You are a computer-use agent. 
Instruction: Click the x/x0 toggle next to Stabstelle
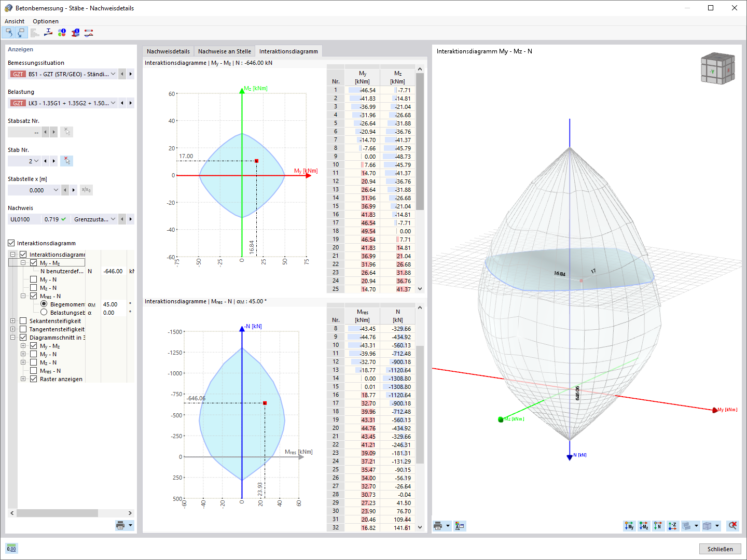pyautogui.click(x=86, y=190)
